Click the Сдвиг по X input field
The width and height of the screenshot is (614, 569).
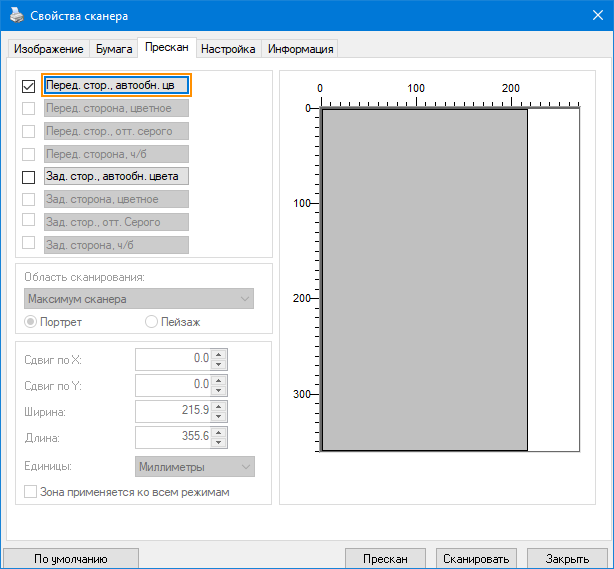tap(173, 359)
